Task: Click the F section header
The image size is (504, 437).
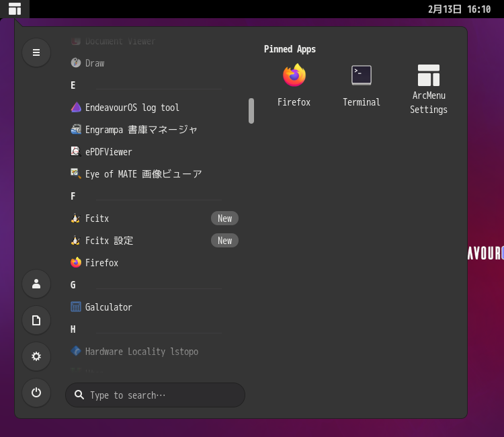Action: pos(73,196)
